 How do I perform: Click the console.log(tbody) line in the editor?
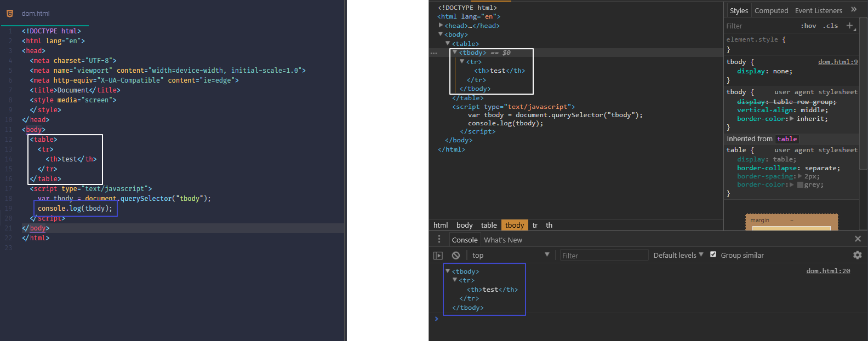(x=75, y=209)
